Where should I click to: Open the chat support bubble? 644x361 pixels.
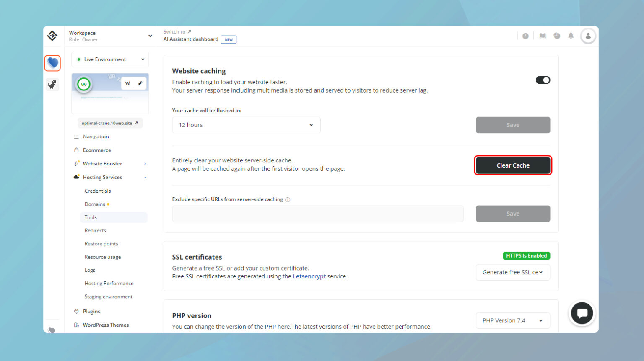pos(582,313)
